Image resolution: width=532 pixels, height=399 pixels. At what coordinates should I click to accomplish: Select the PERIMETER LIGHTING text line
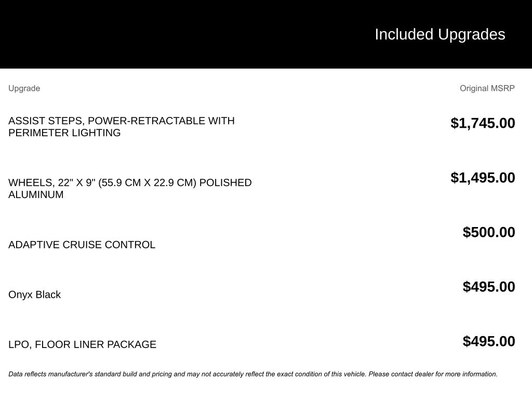[64, 133]
